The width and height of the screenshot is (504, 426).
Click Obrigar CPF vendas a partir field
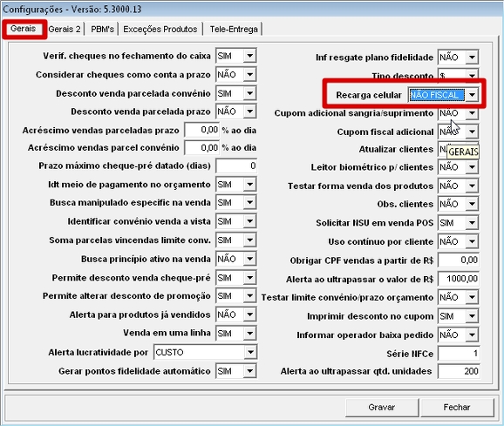click(x=459, y=260)
